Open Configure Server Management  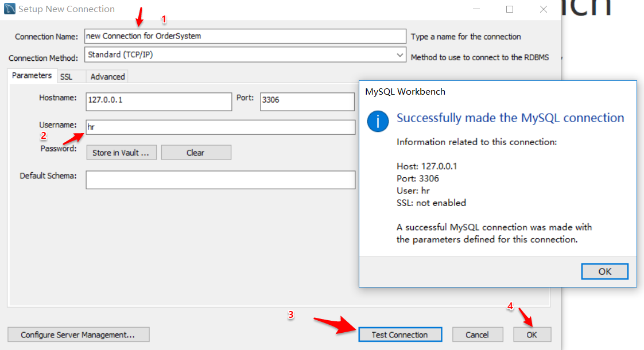[79, 335]
